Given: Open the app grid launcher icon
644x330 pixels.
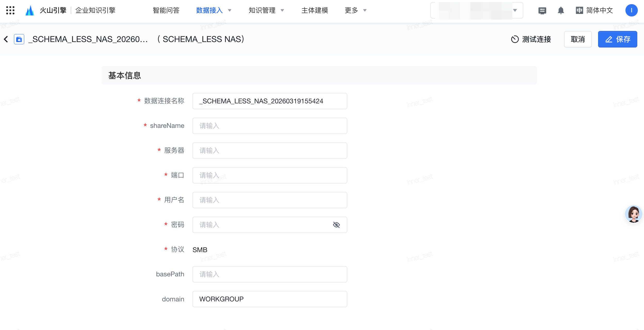Looking at the screenshot, I should point(10,10).
